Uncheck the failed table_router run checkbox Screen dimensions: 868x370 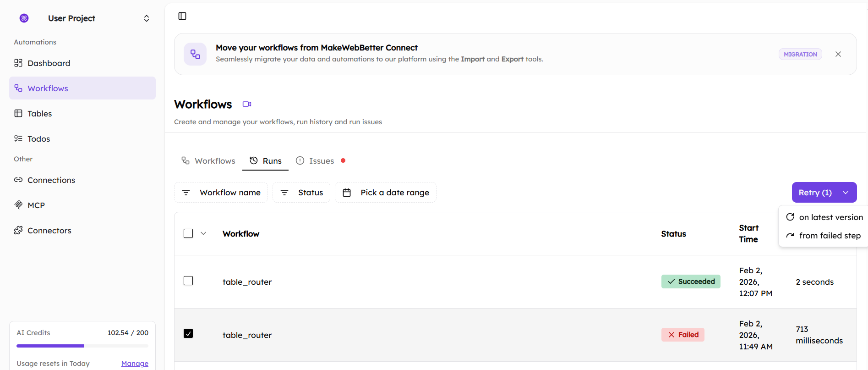coord(188,333)
